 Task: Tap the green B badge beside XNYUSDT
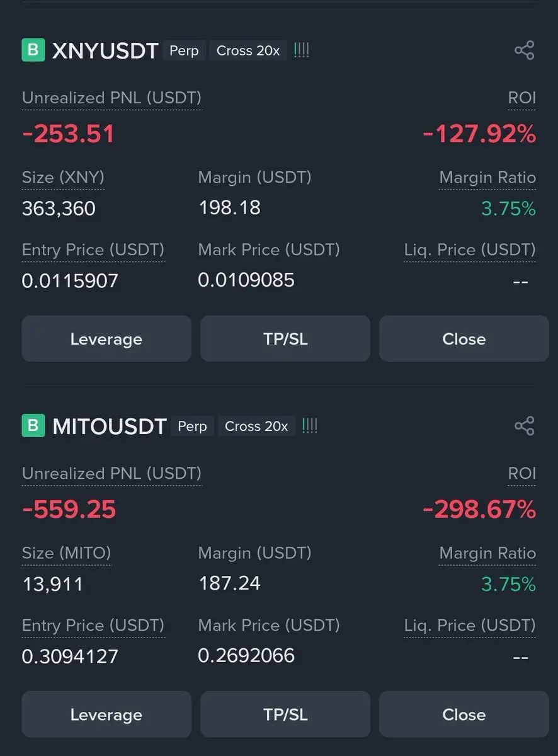pyautogui.click(x=33, y=50)
